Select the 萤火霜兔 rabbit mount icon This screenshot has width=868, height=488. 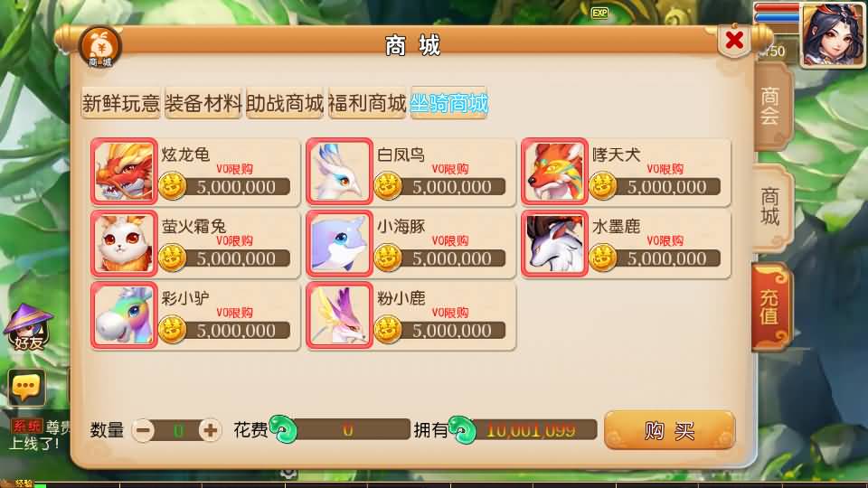tap(124, 243)
